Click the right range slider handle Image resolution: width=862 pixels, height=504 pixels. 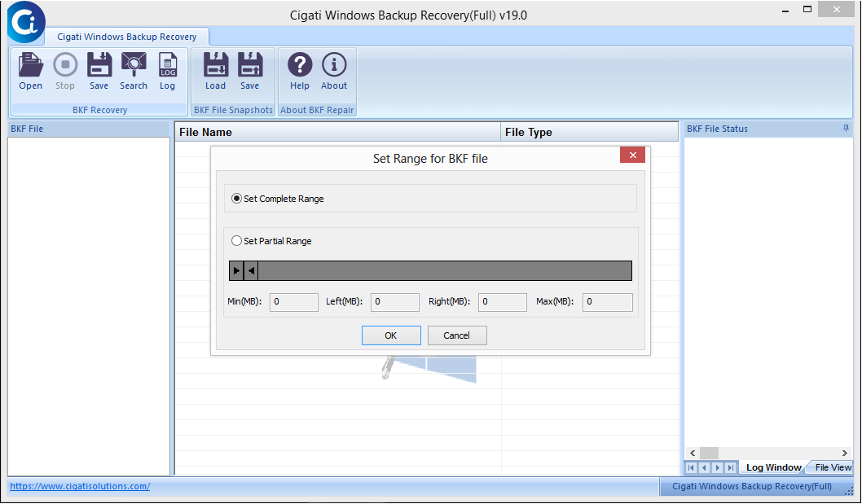pyautogui.click(x=251, y=270)
